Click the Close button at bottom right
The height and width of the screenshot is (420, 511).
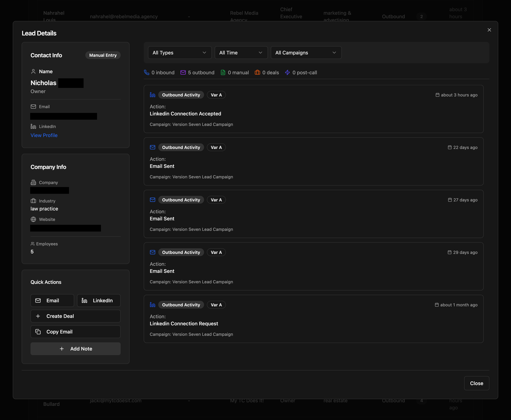tap(476, 383)
